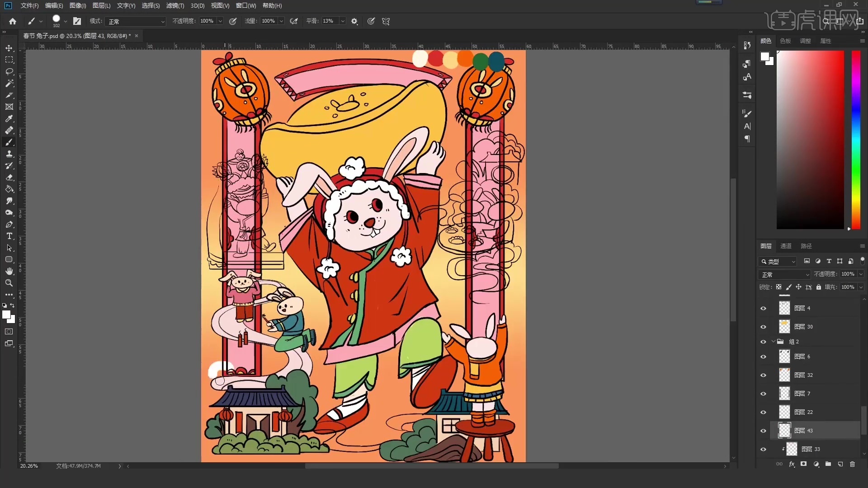Select the Hand tool
868x488 pixels.
9,271
